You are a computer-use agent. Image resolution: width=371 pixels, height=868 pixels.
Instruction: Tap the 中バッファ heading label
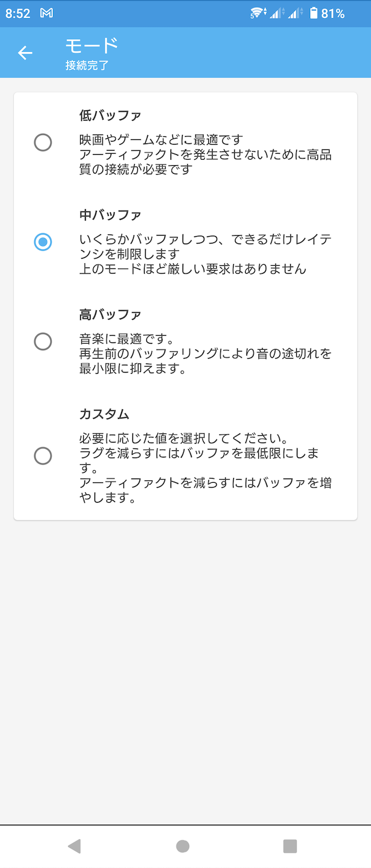[110, 215]
